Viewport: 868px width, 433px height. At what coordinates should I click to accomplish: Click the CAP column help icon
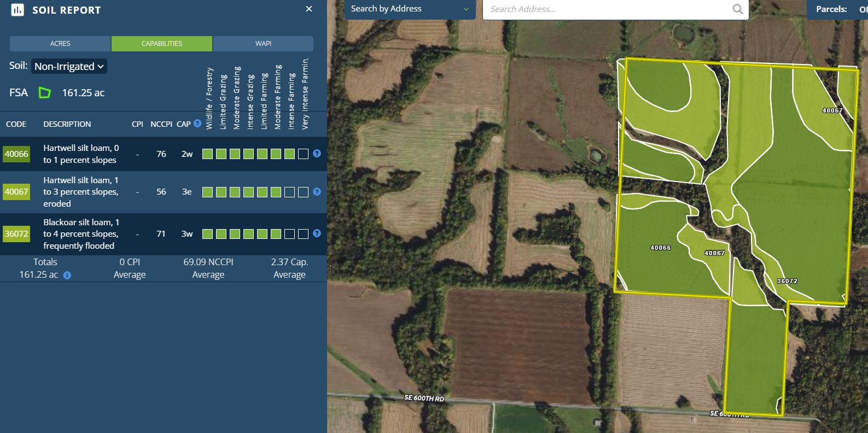tap(197, 124)
